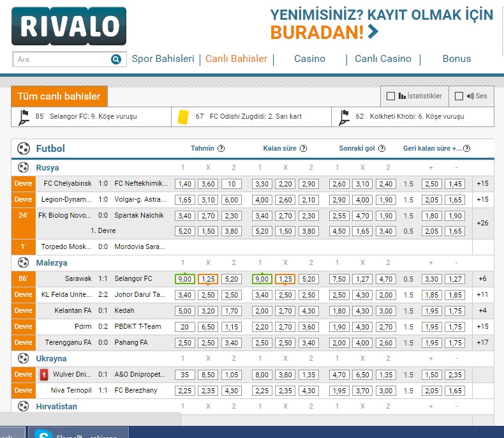Pick 3,30 over 0.5 for Sarawak match

(432, 279)
